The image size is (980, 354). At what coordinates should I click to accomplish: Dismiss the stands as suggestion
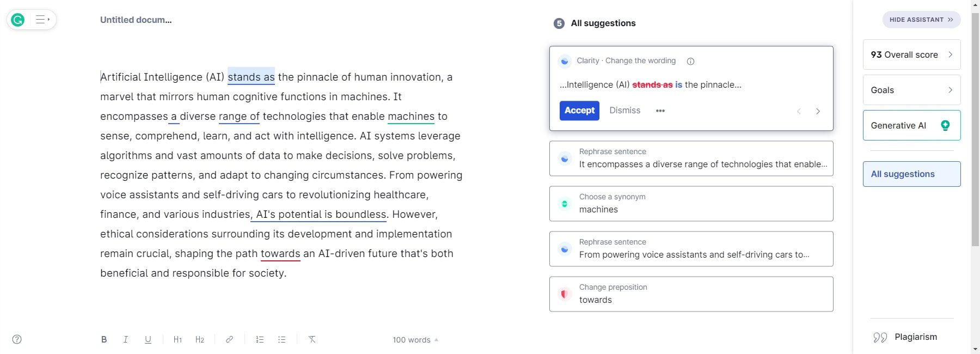pos(624,111)
